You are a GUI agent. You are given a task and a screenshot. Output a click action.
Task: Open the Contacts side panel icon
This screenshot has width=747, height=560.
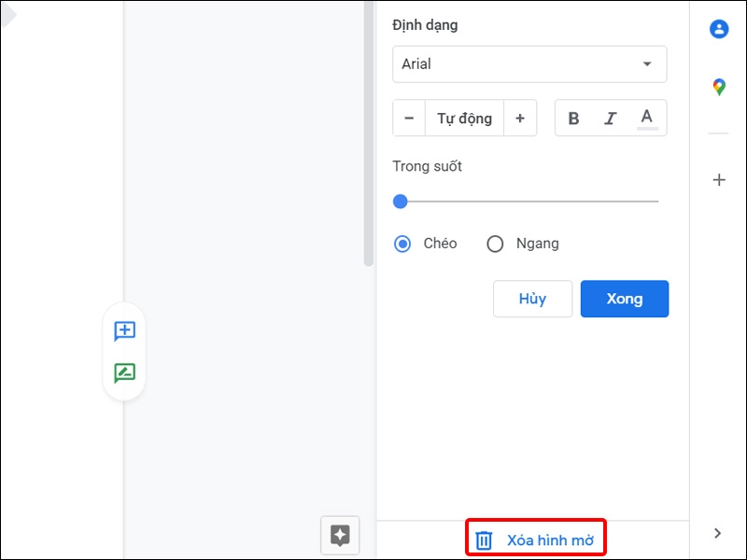tap(719, 29)
